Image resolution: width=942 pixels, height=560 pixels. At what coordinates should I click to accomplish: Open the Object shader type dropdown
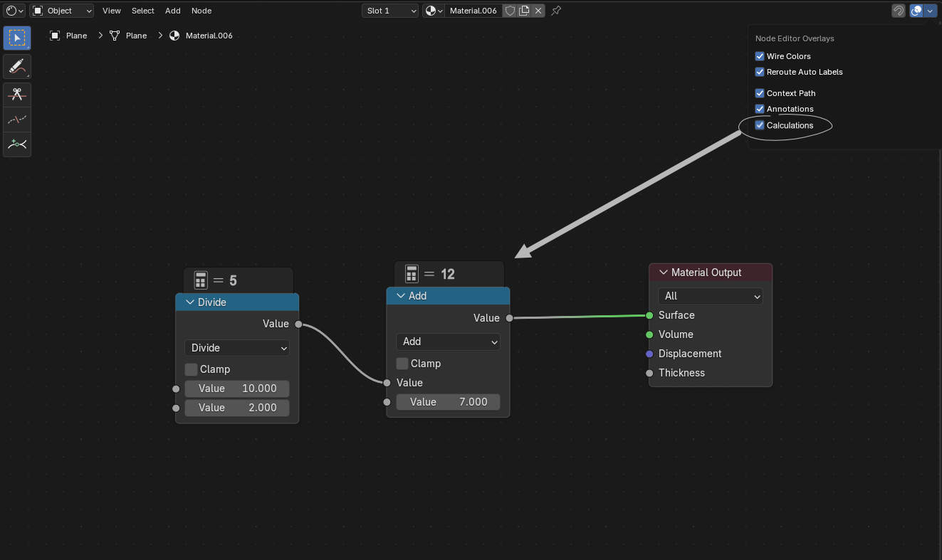pyautogui.click(x=63, y=11)
